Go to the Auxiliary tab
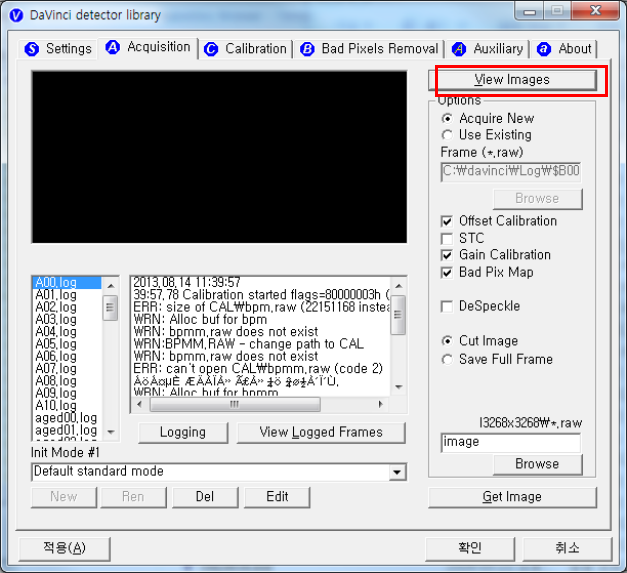The image size is (627, 573). click(x=487, y=49)
